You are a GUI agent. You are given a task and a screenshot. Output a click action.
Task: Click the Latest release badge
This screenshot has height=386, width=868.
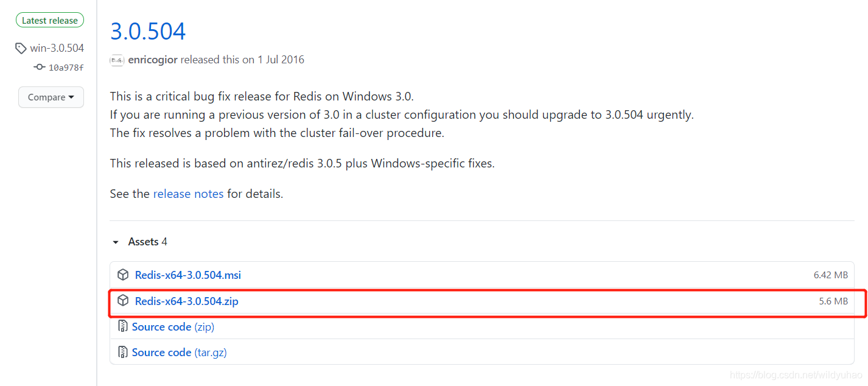(x=50, y=21)
